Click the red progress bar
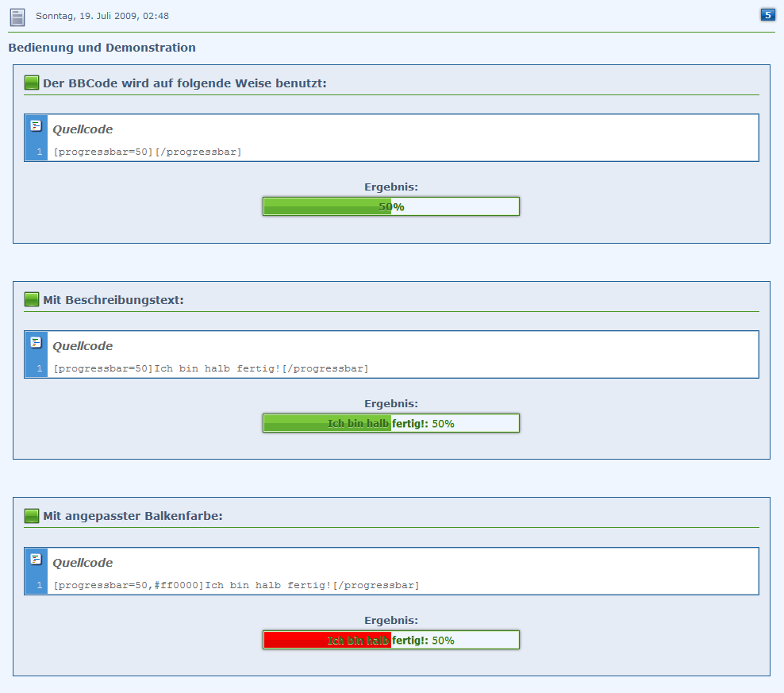This screenshot has width=784, height=693. [390, 640]
